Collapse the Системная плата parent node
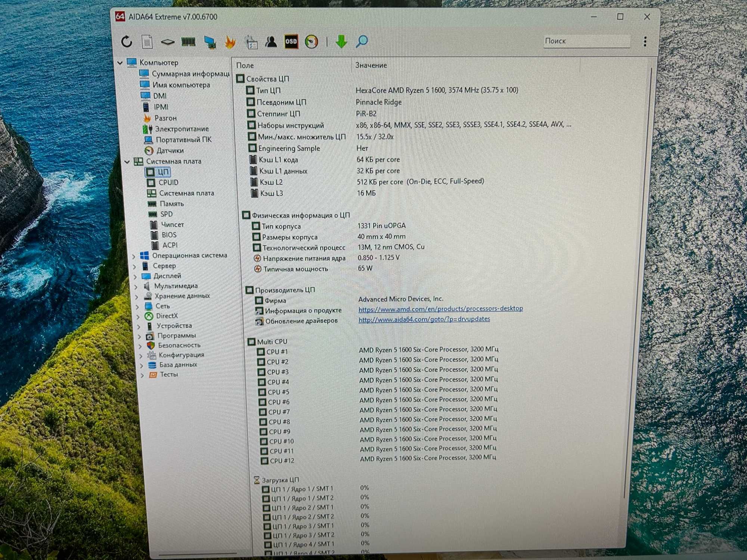This screenshot has height=560, width=747. coord(127,162)
